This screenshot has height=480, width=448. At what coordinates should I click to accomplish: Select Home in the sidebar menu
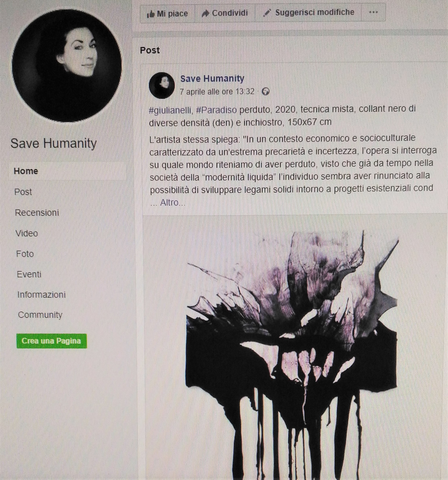[26, 171]
